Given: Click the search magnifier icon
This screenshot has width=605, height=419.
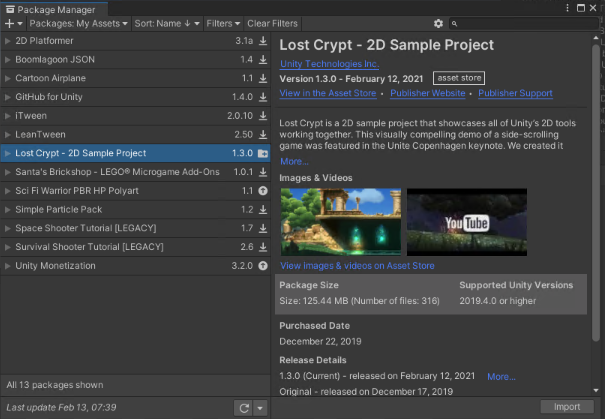Looking at the screenshot, I should [455, 24].
